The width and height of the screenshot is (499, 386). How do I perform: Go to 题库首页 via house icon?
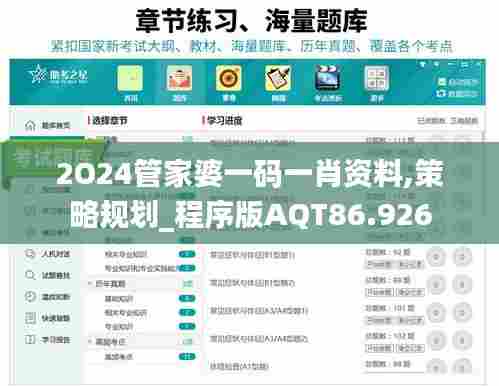pos(48,125)
